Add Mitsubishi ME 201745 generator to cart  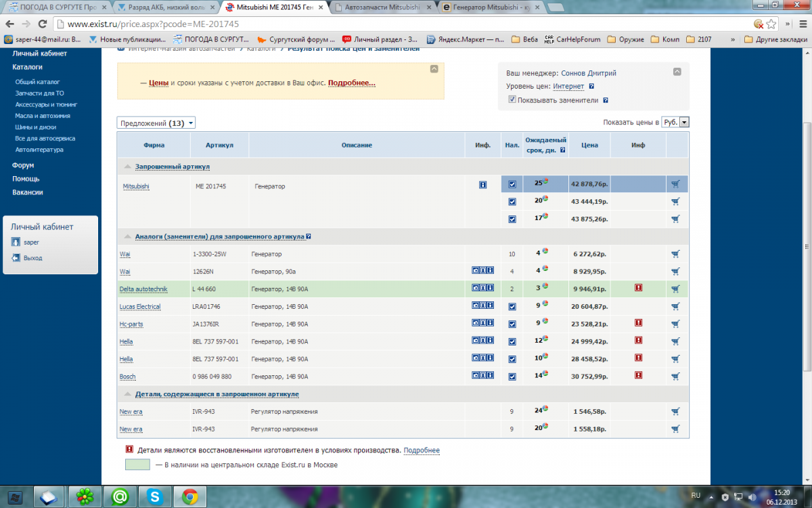pos(675,184)
